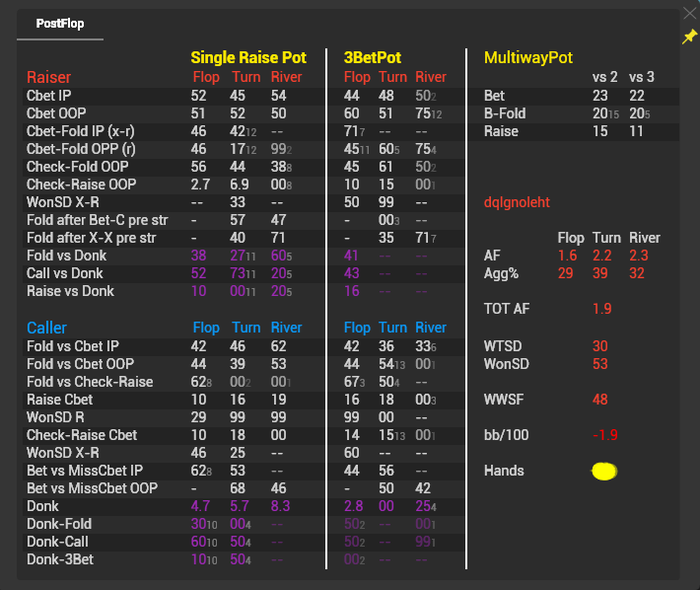Click the Hands label
The image size is (700, 590).
coord(504,471)
